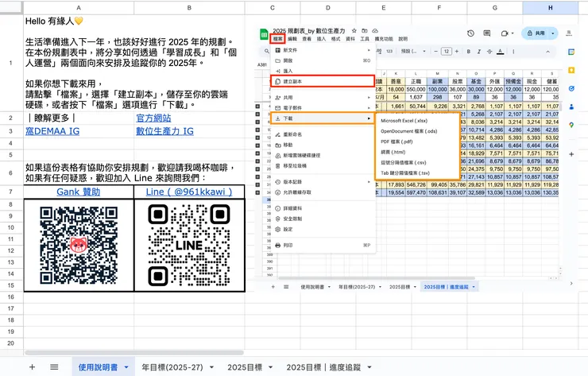
Task: Open the 使用說明書 tab dropdown arrow
Action: (126, 367)
